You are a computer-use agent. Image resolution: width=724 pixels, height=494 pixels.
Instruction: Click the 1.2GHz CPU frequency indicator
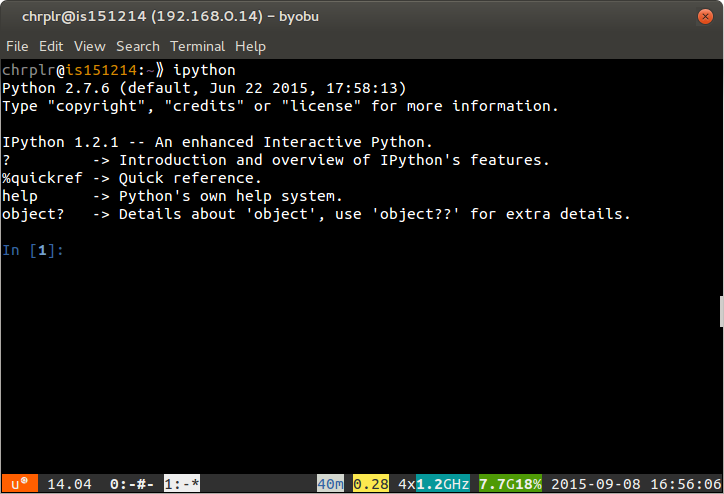pyautogui.click(x=444, y=484)
